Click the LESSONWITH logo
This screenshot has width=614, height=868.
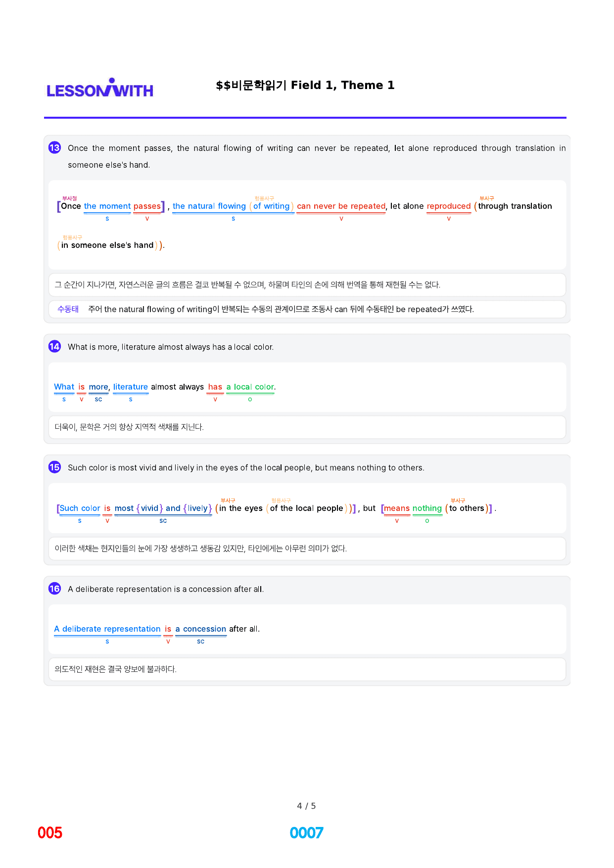[x=100, y=88]
